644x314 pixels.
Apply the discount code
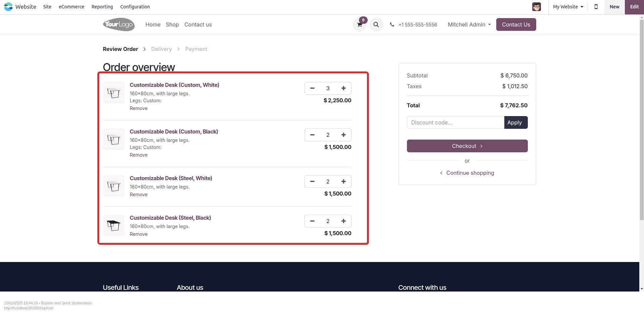(x=515, y=122)
